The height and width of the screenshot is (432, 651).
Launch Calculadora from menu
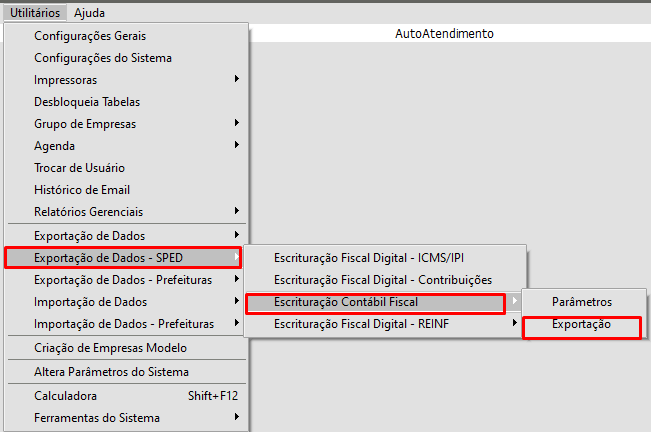(126, 396)
